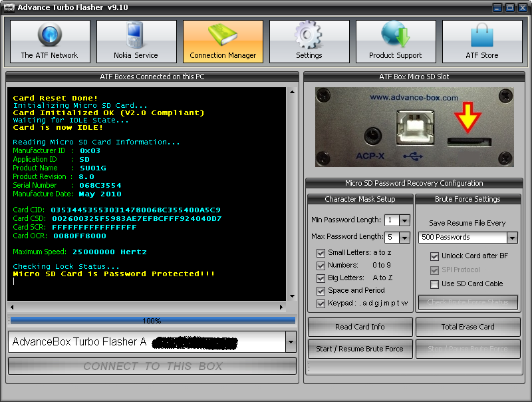532x402 pixels.
Task: Toggle Big Letters A to Z checkbox
Action: [x=321, y=278]
